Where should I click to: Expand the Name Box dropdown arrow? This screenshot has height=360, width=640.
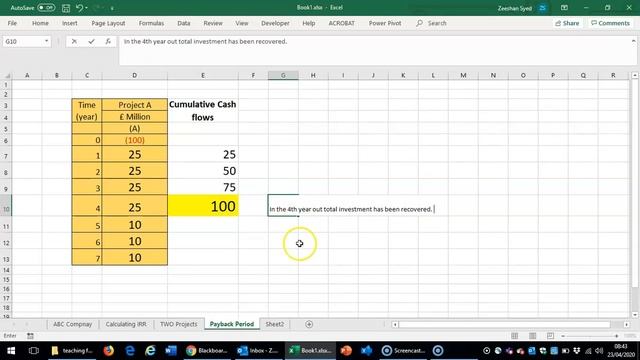click(47, 41)
